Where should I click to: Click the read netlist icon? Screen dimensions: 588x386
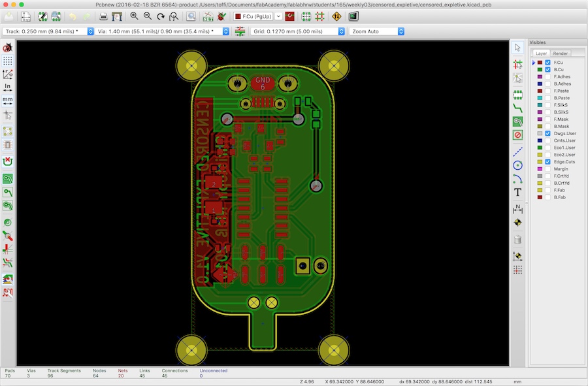coord(208,16)
